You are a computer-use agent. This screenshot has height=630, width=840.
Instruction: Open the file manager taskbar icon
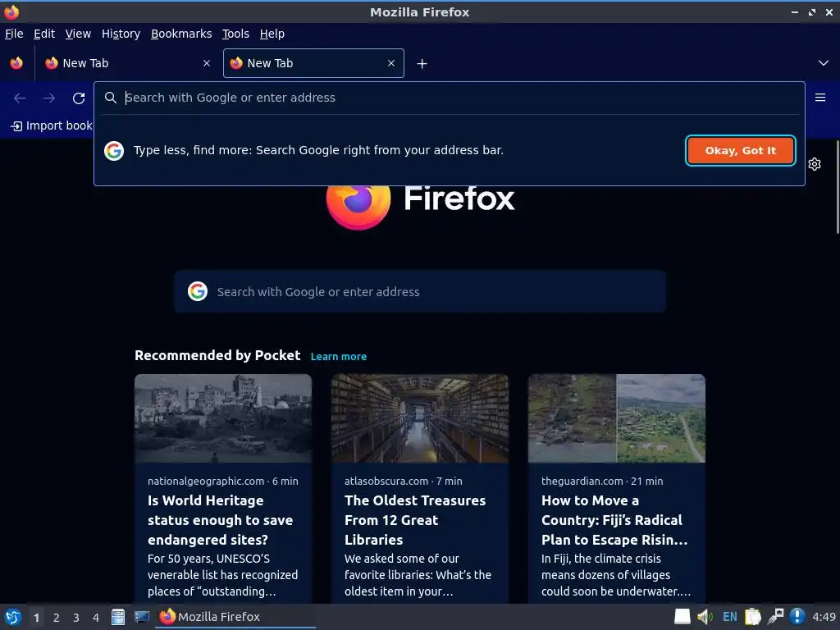118,617
